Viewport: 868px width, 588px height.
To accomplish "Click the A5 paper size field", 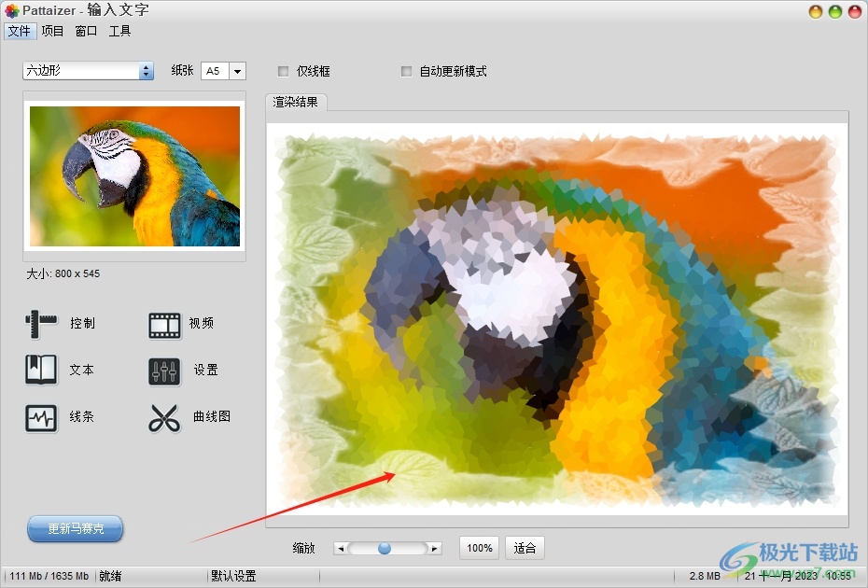I will (x=215, y=71).
